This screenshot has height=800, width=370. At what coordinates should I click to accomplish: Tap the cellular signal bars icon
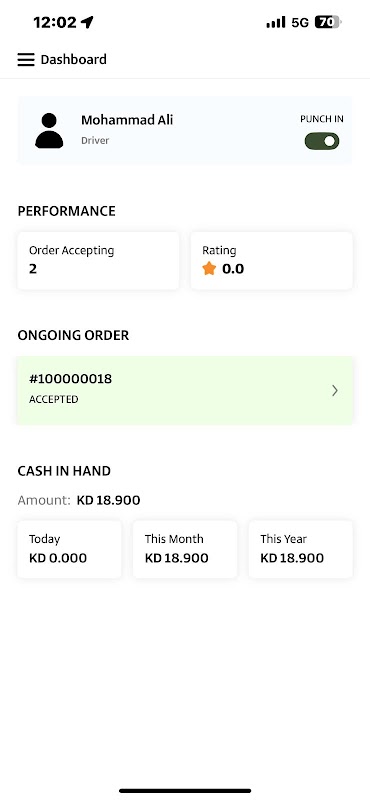(276, 22)
